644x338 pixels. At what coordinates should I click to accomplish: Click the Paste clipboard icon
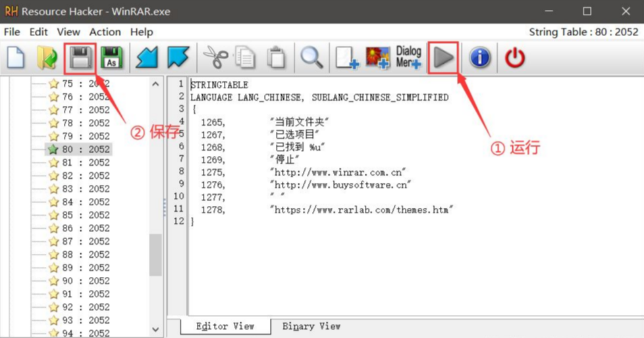point(276,57)
